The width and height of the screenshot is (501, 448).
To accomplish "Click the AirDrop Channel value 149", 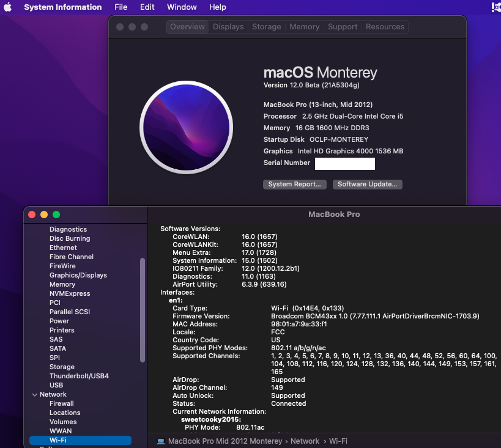I will (276, 387).
